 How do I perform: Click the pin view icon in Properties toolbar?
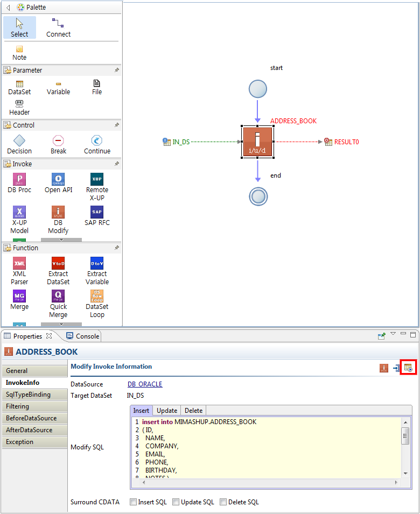pos(382,336)
